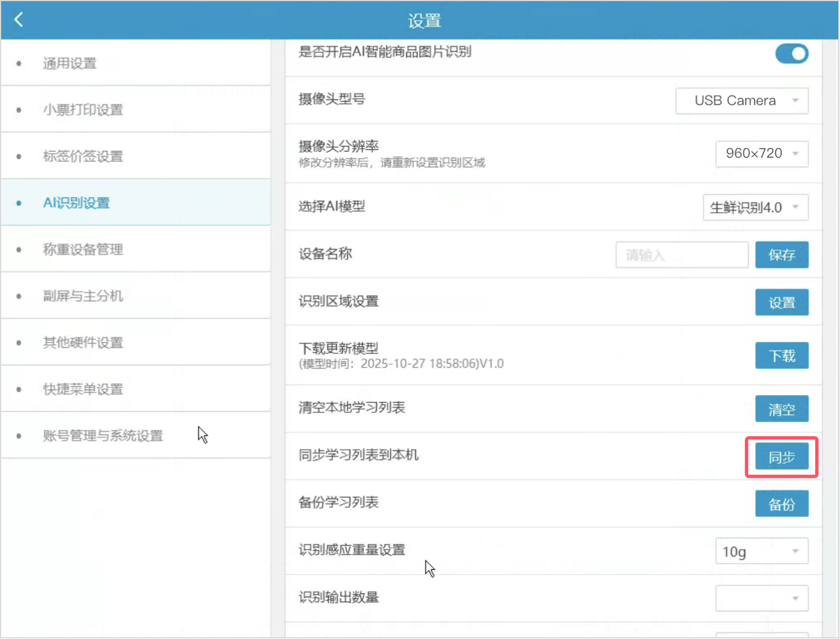Screen dimensions: 840x639
Task: Click label 下载更新模型
Action: click(x=338, y=348)
